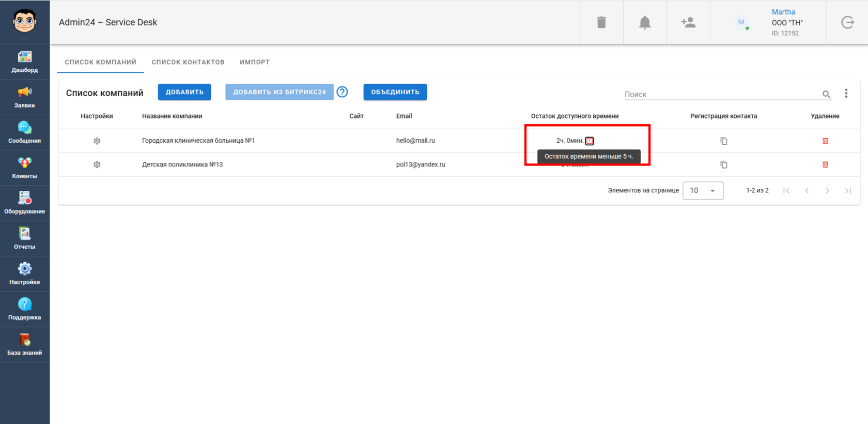Focus the Поиск search field

[721, 94]
